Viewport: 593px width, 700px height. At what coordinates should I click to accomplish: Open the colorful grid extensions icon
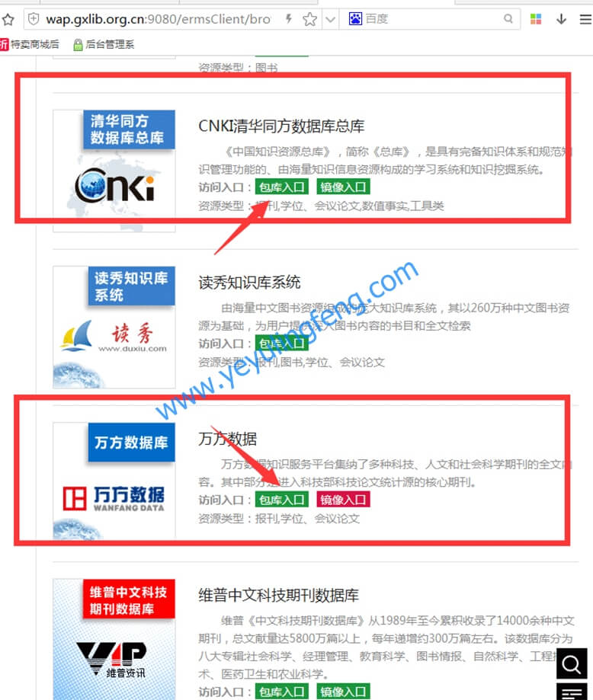click(535, 19)
